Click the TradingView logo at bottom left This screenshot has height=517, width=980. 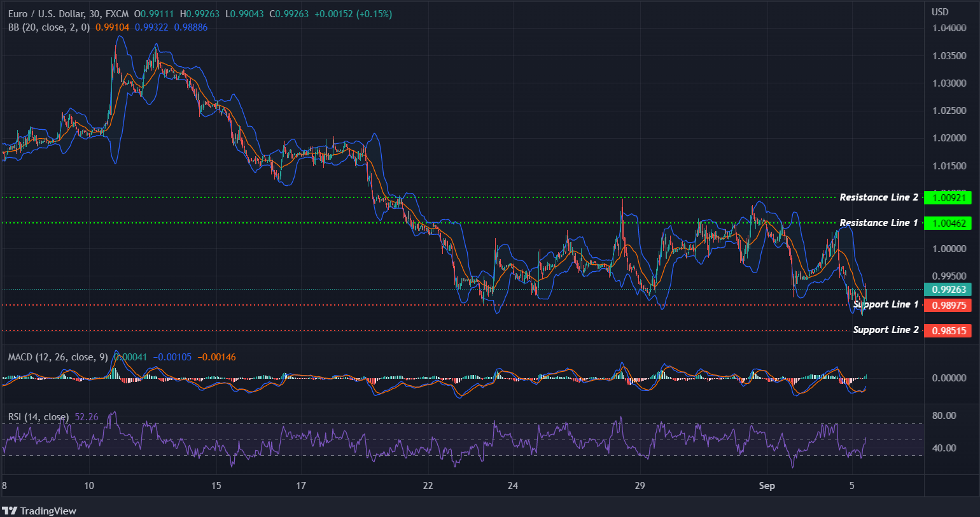pyautogui.click(x=39, y=511)
